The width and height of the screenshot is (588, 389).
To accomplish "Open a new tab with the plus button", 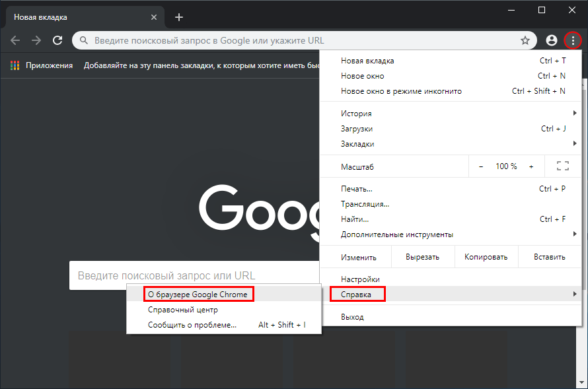I will point(178,17).
